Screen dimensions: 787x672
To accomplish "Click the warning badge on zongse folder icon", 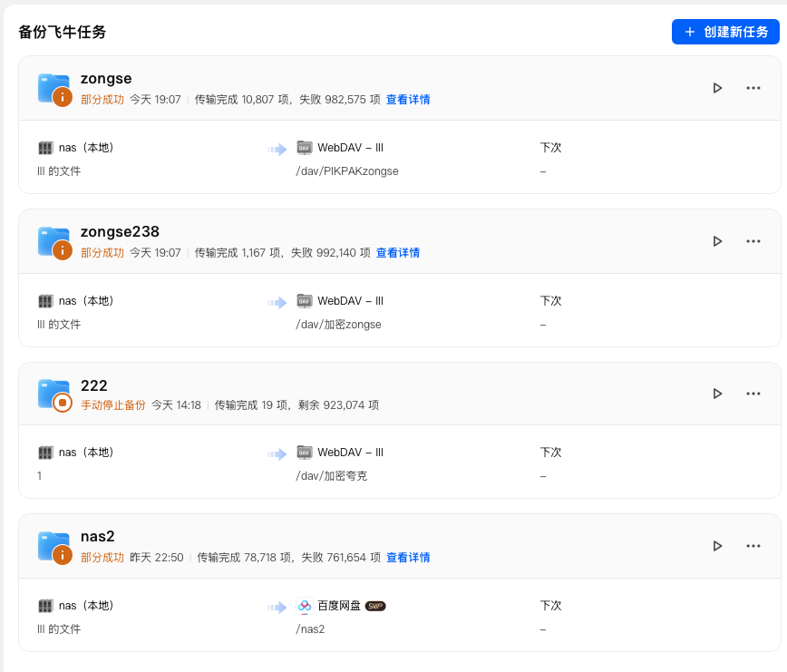I will pyautogui.click(x=62, y=95).
